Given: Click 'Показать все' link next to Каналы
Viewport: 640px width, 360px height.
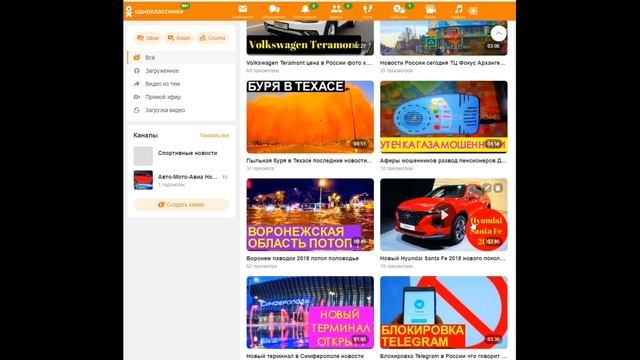Looking at the screenshot, I should point(214,135).
